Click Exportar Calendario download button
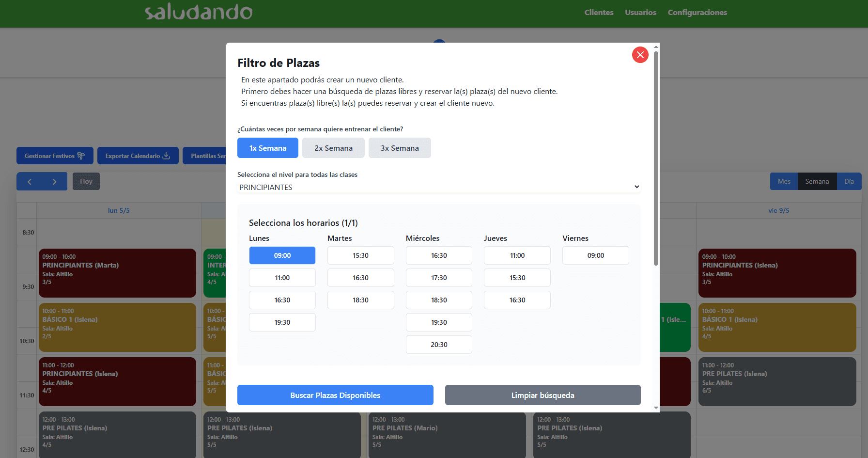 coord(138,156)
